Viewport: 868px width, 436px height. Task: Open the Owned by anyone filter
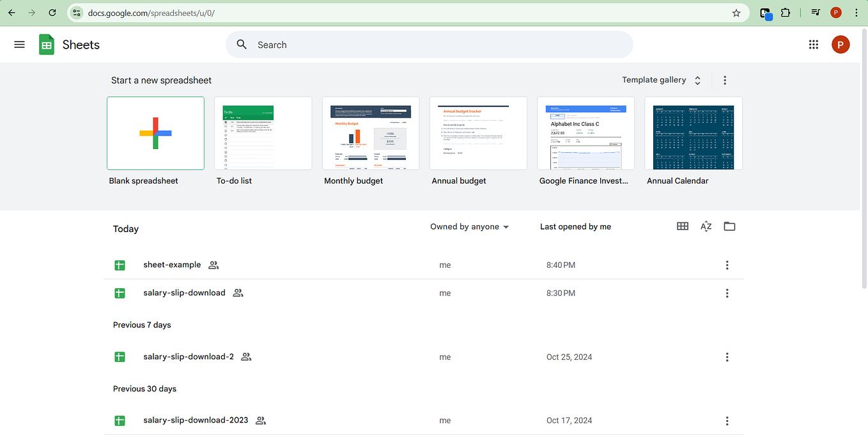click(470, 226)
